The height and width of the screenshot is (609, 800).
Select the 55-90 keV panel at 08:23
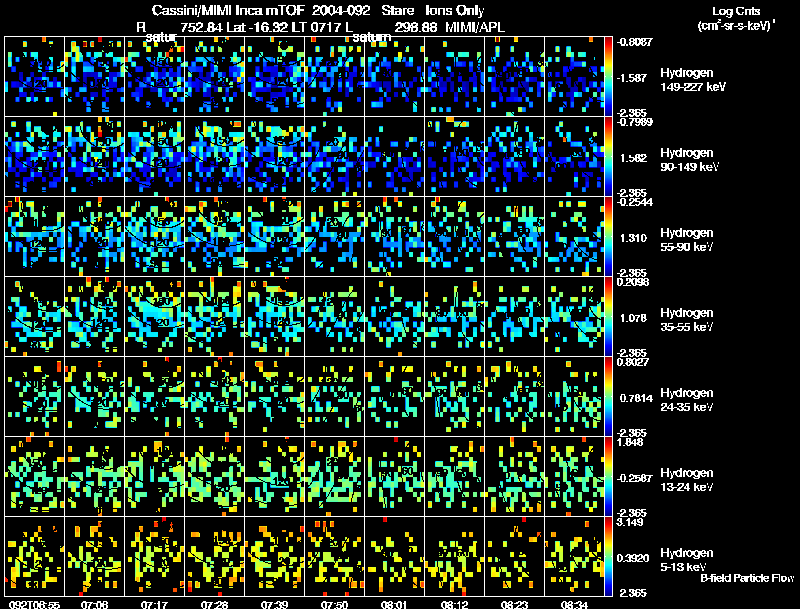click(514, 237)
